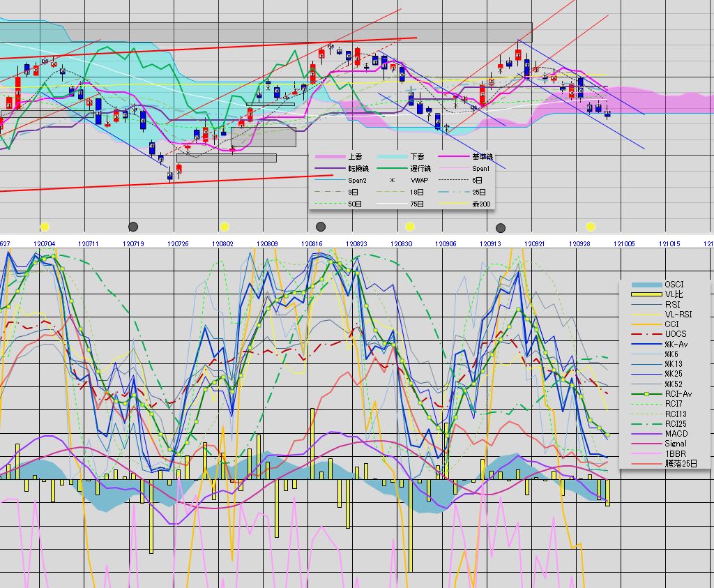Click the VWAP asterisk symbol in the legend
The height and width of the screenshot is (588, 714).
[392, 181]
